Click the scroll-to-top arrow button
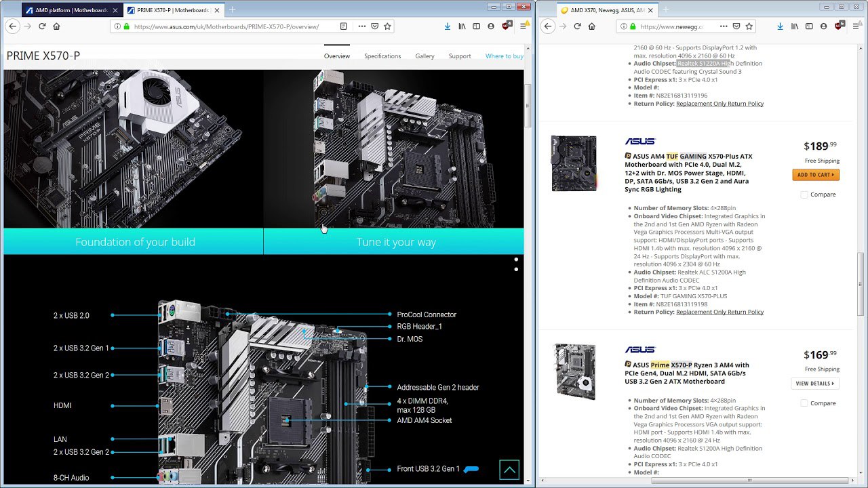868x488 pixels. click(x=509, y=469)
